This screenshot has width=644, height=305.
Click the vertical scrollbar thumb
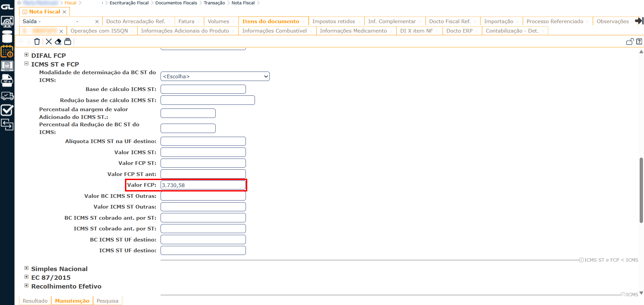click(641, 190)
